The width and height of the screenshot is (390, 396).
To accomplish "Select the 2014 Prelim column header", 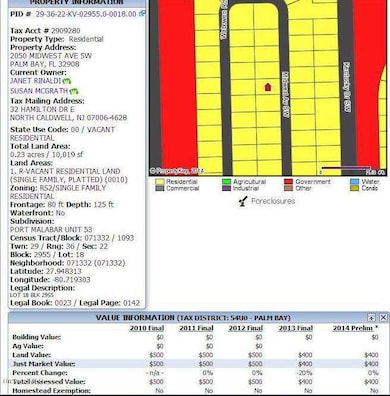I will pyautogui.click(x=355, y=328).
